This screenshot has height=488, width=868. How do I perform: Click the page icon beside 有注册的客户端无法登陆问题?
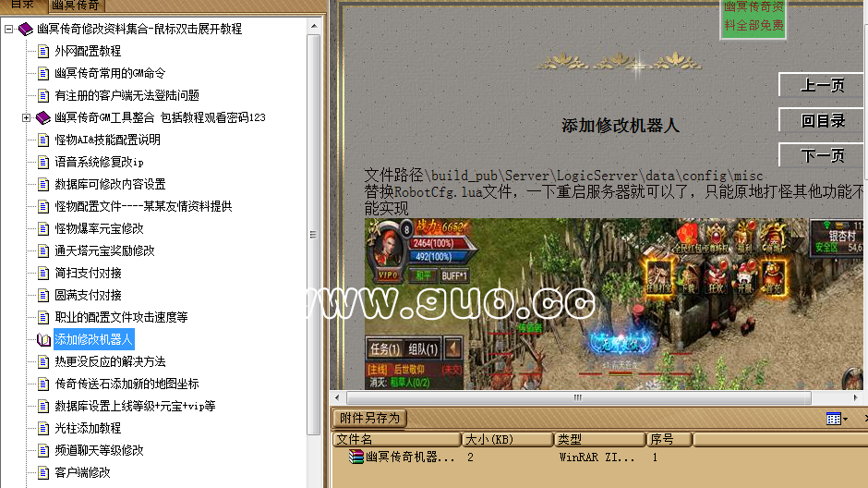[x=43, y=96]
